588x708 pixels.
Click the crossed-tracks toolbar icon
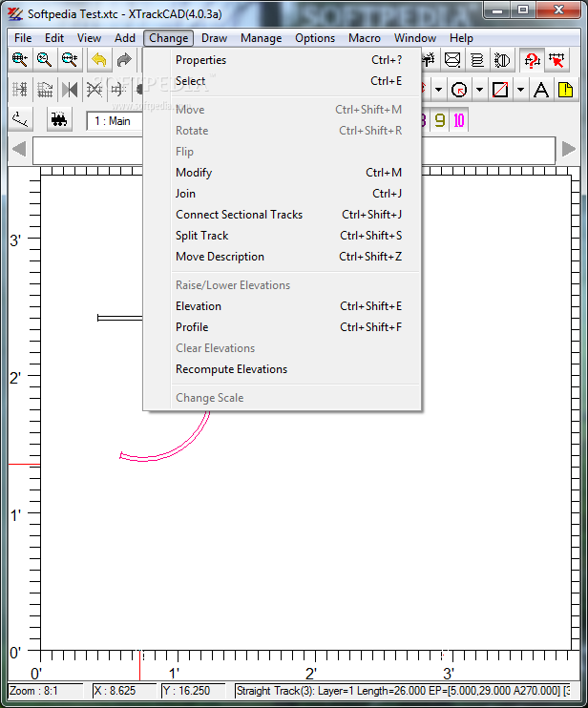tap(94, 90)
